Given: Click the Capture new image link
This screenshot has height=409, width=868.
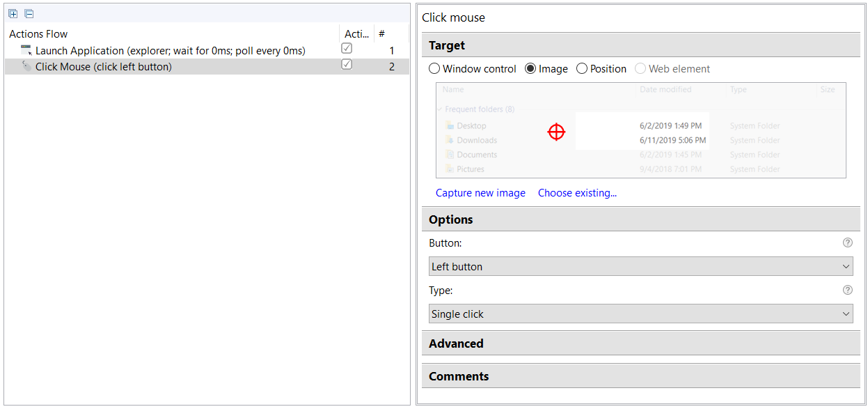Looking at the screenshot, I should tap(480, 193).
